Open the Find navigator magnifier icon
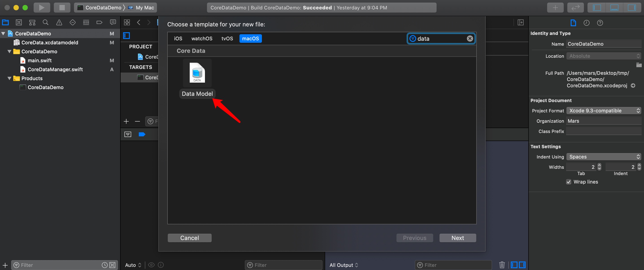This screenshot has height=270, width=644. (46, 22)
